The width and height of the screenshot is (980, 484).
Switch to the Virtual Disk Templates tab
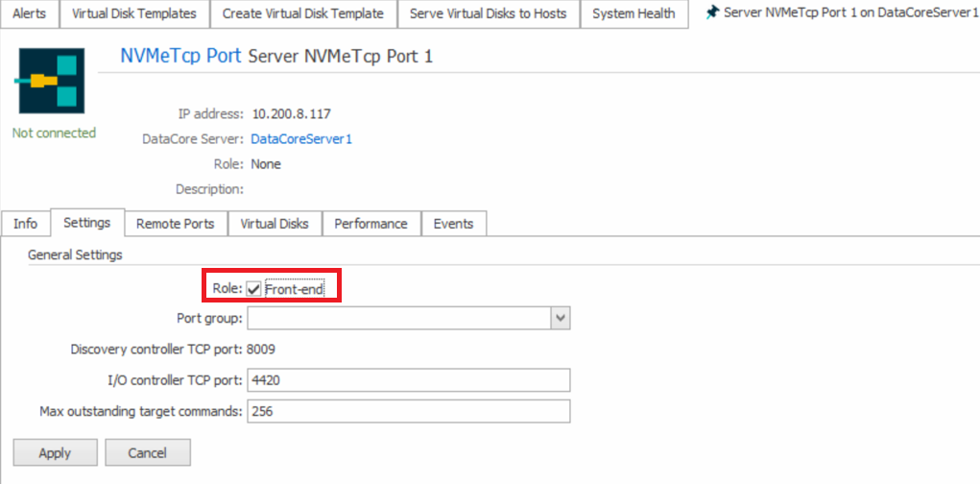click(x=134, y=13)
